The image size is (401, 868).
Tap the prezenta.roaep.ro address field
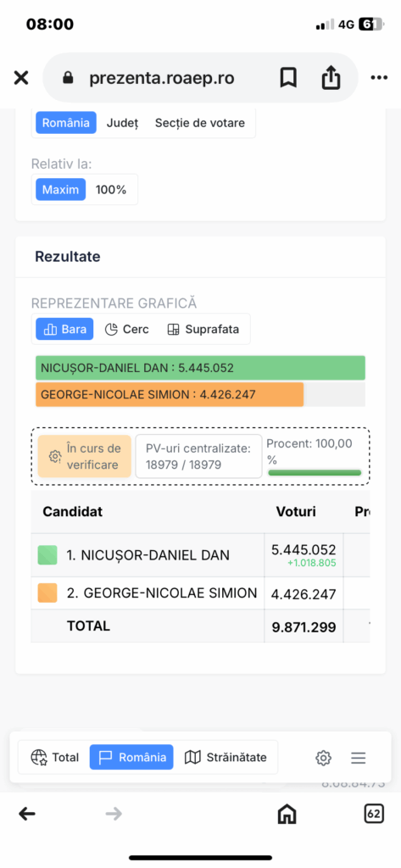(162, 78)
